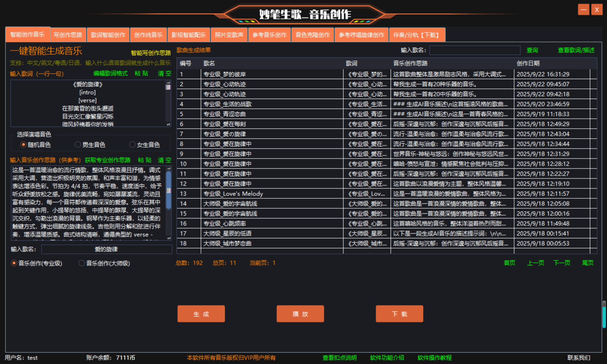Image resolution: width=607 pixels, height=364 pixels.
Task: Click the song name search field
Action: click(475, 50)
